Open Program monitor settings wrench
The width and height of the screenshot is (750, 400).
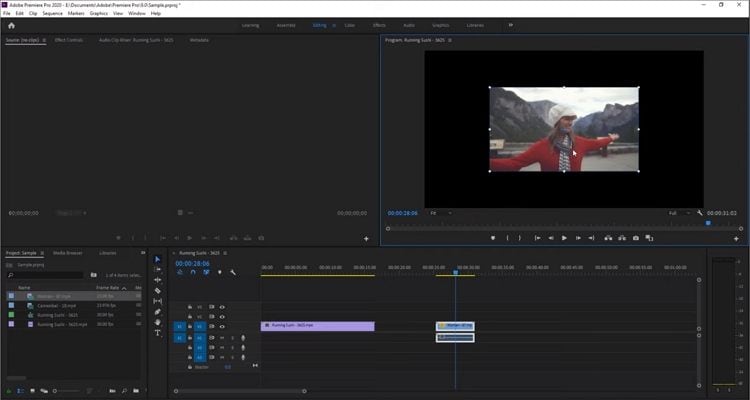point(699,213)
